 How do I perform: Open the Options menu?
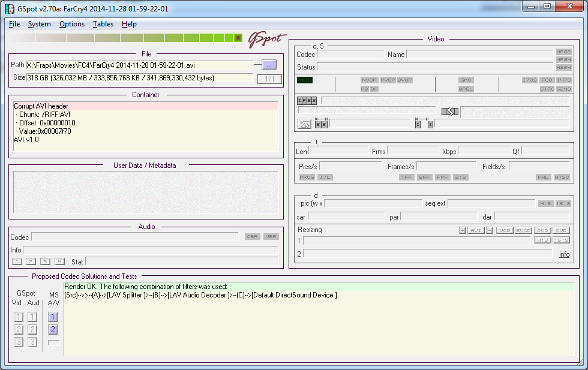point(72,24)
